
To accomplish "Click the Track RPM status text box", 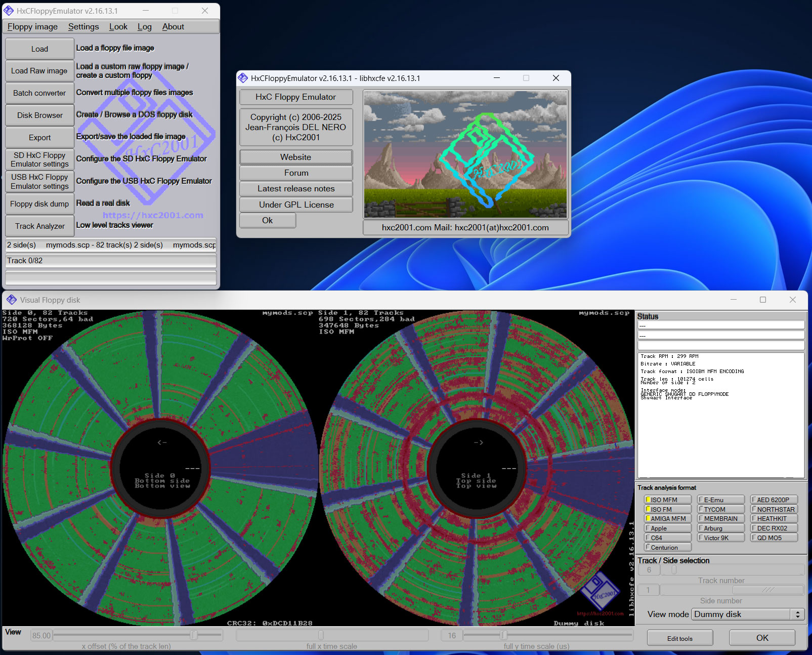I will 721,415.
